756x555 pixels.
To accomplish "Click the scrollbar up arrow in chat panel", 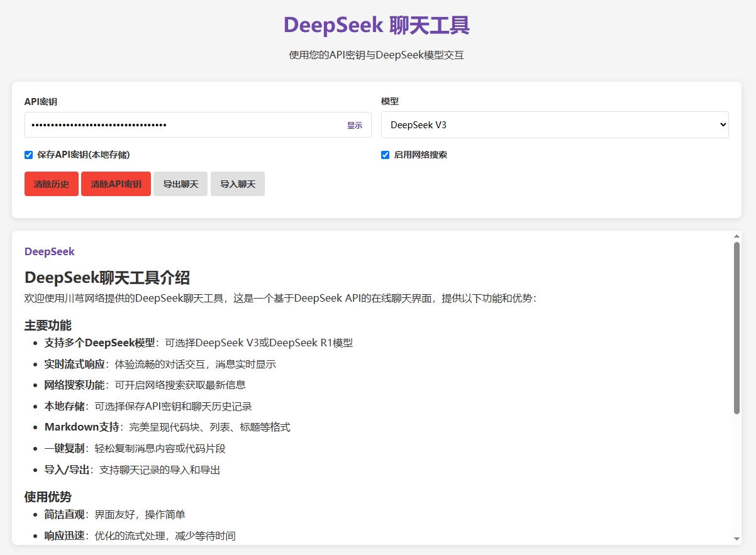I will pyautogui.click(x=737, y=236).
